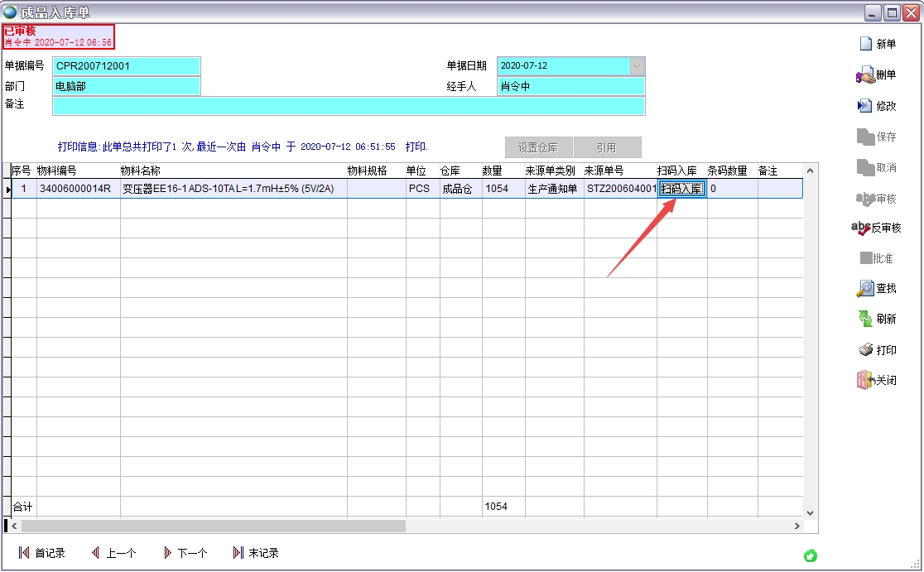Click the horizontal scrollbar right arrow
Image resolution: width=924 pixels, height=572 pixels.
[797, 526]
